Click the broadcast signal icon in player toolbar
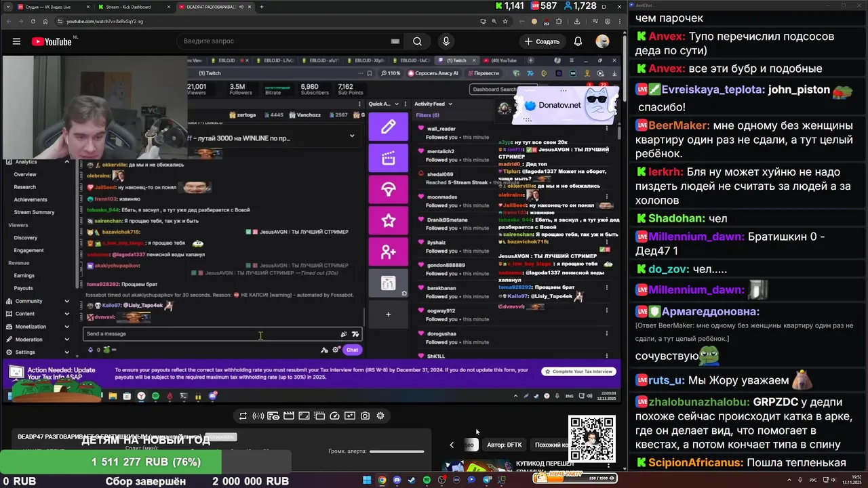Viewport: 868px width, 488px height. tap(258, 416)
